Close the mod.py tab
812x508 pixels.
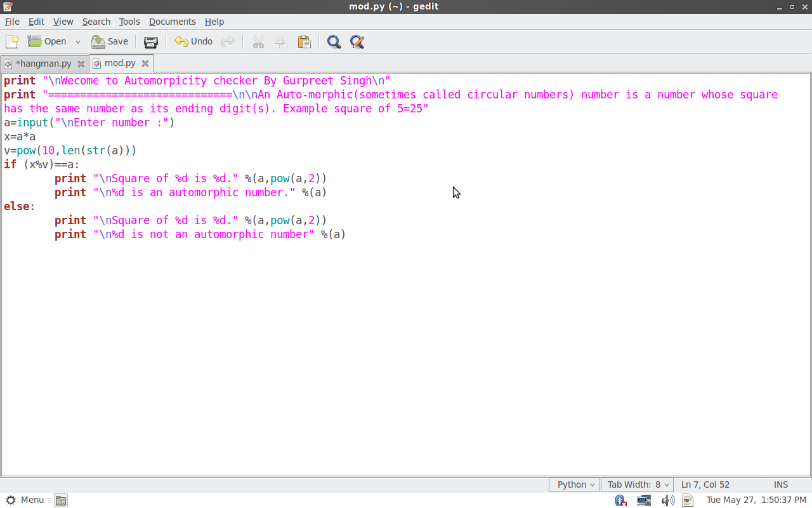[145, 63]
